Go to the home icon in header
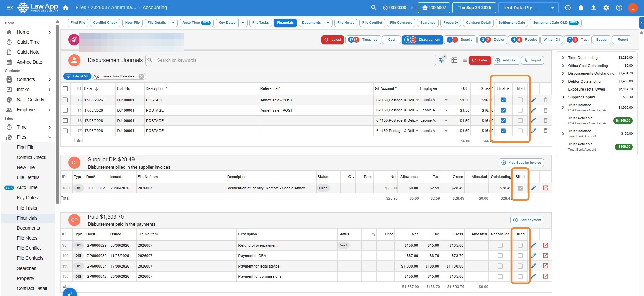Screen dimensions: 644x296 pyautogui.click(x=66, y=7)
